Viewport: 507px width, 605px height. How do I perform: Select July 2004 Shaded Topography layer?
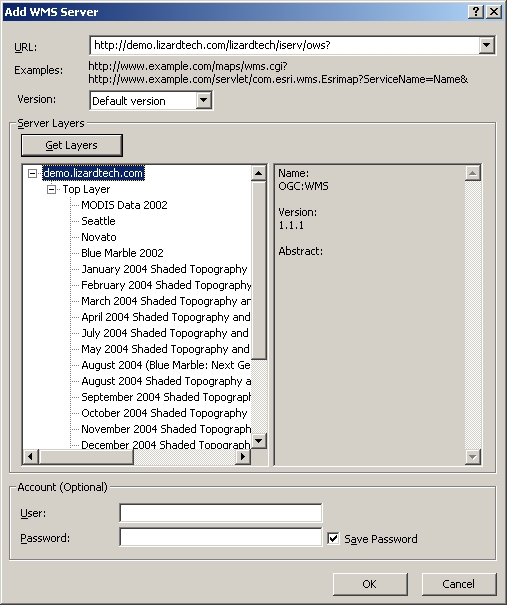pos(165,333)
